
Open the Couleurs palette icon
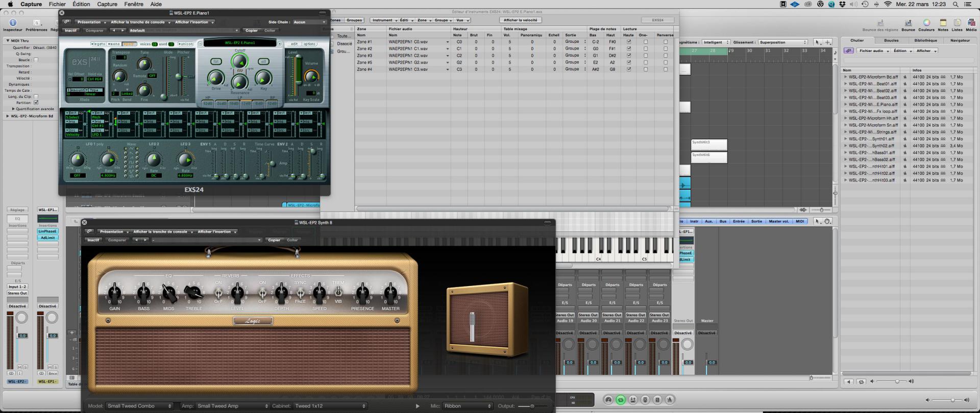(x=926, y=22)
